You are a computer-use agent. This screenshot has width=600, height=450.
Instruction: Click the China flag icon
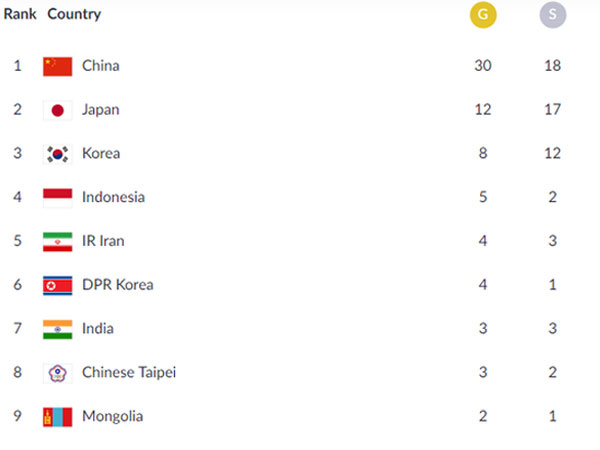pyautogui.click(x=57, y=67)
